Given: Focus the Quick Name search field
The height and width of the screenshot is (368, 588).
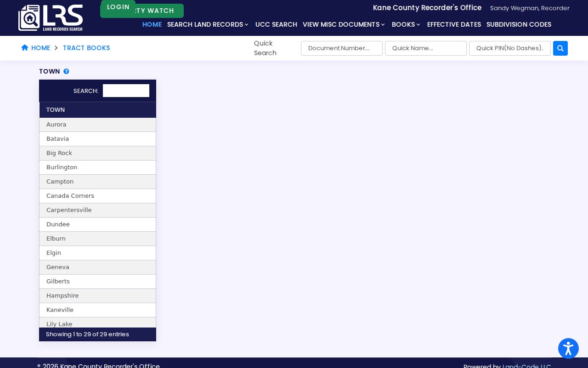Looking at the screenshot, I should pyautogui.click(x=426, y=48).
